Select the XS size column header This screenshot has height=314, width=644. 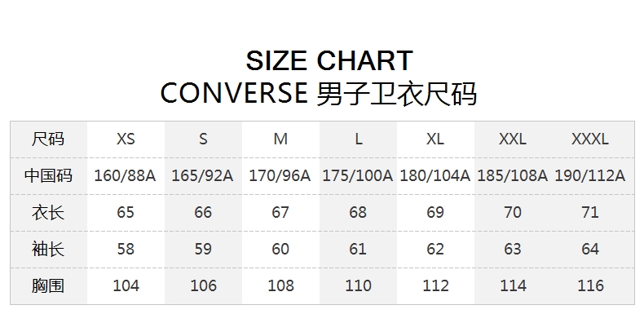pyautogui.click(x=126, y=139)
